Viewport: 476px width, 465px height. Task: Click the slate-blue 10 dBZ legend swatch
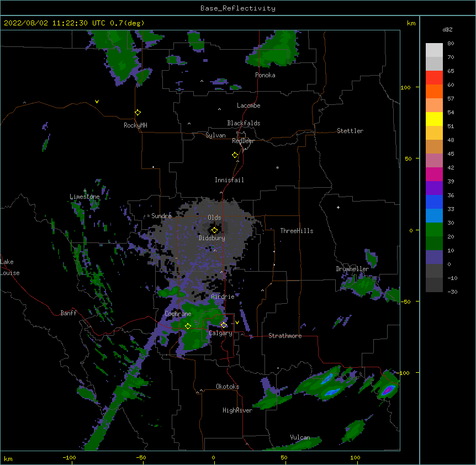point(434,257)
